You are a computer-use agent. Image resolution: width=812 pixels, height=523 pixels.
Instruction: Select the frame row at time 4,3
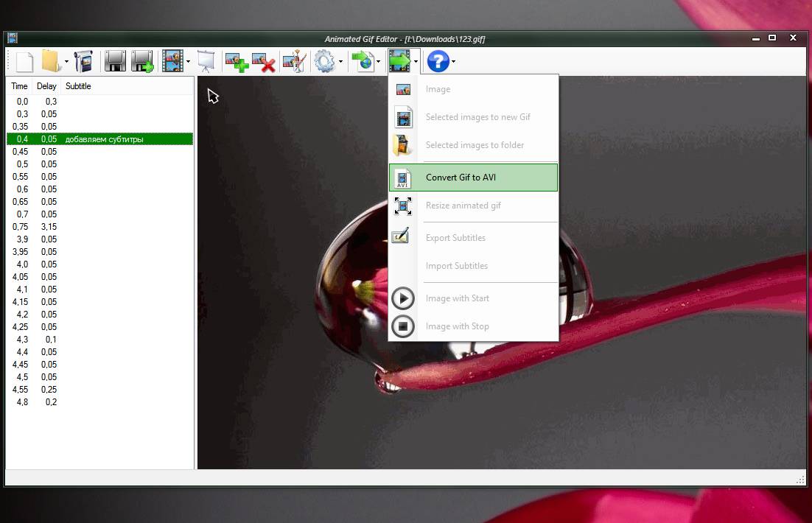100,339
